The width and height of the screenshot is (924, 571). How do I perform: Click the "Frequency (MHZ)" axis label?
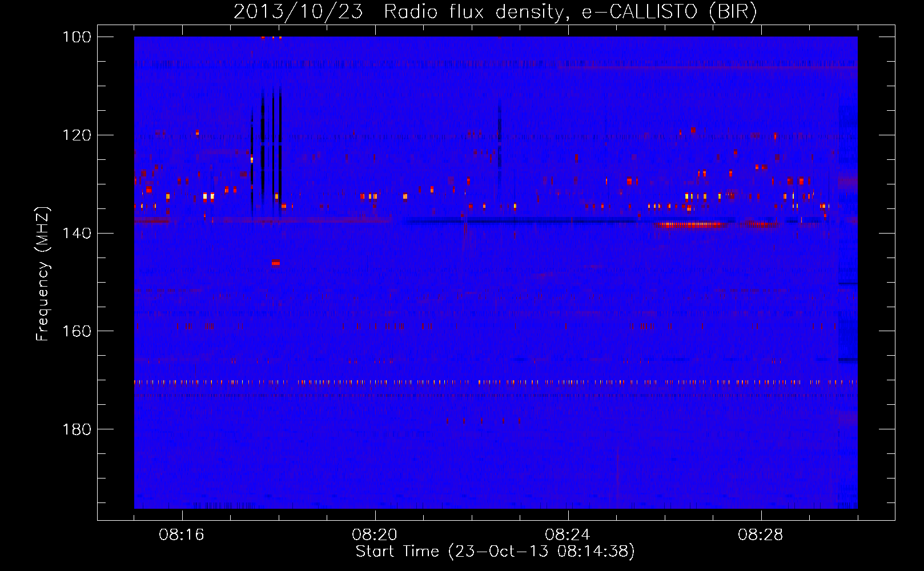point(43,274)
